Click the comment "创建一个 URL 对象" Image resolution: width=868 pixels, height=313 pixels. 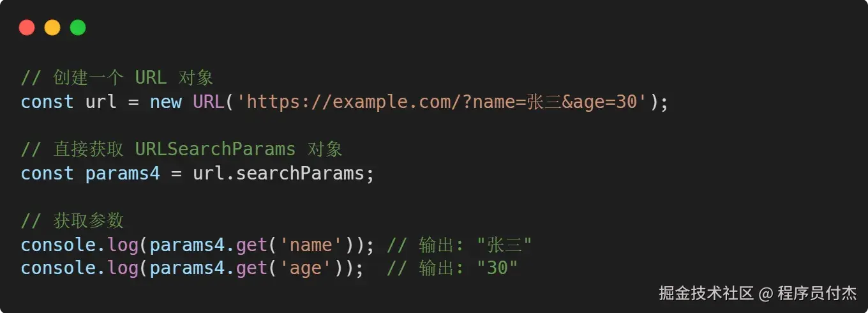(117, 78)
